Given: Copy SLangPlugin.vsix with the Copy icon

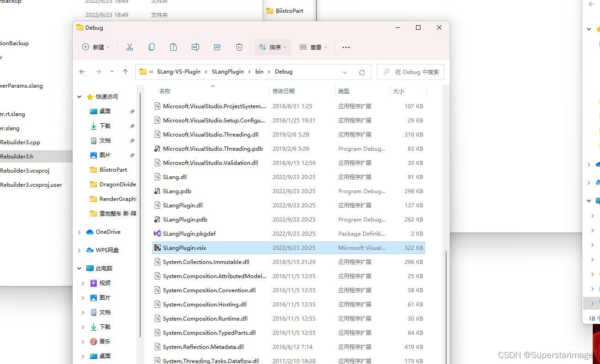Looking at the screenshot, I should [152, 47].
